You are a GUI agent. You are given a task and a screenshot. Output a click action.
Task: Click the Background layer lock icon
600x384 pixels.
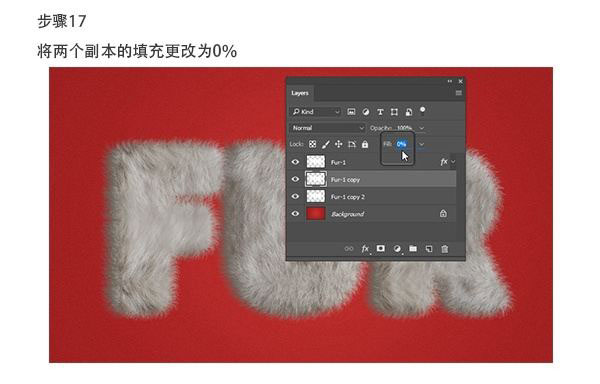443,213
